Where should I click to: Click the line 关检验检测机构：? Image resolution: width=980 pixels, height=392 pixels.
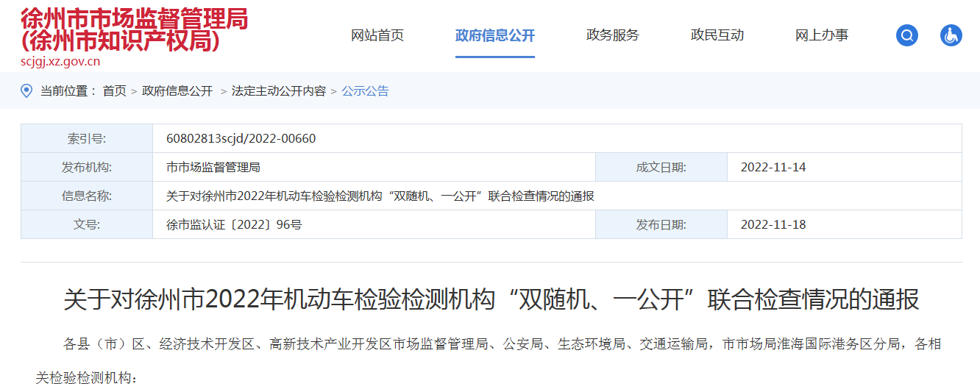[87, 378]
